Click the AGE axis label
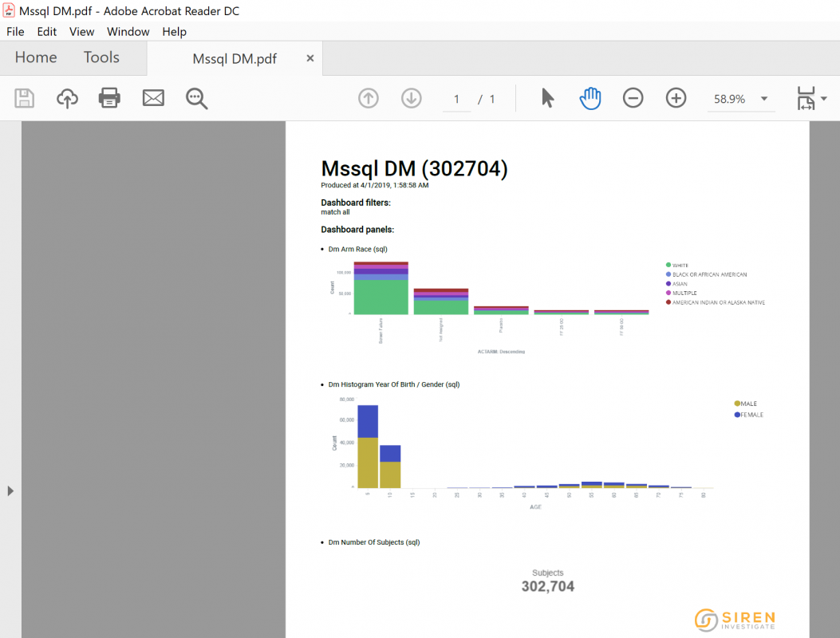 coord(535,506)
